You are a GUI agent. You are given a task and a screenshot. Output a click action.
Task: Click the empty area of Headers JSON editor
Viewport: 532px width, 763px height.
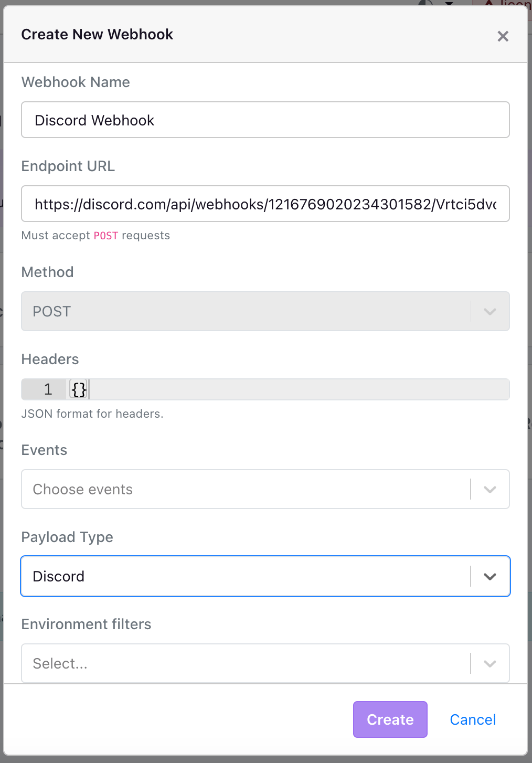pos(299,389)
